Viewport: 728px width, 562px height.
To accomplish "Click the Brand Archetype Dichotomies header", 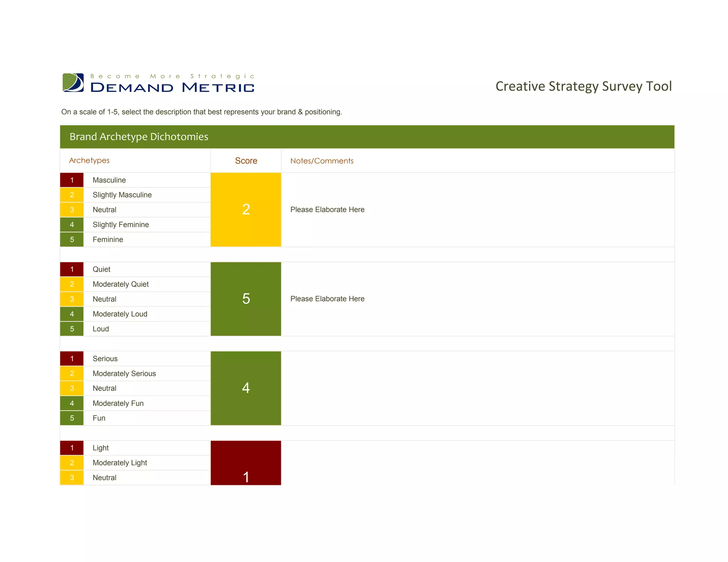I will 139,137.
